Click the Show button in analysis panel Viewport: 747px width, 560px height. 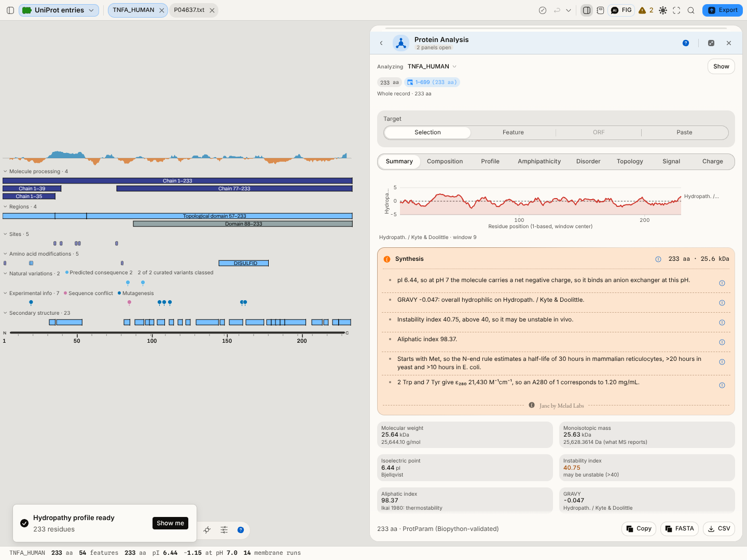[721, 66]
